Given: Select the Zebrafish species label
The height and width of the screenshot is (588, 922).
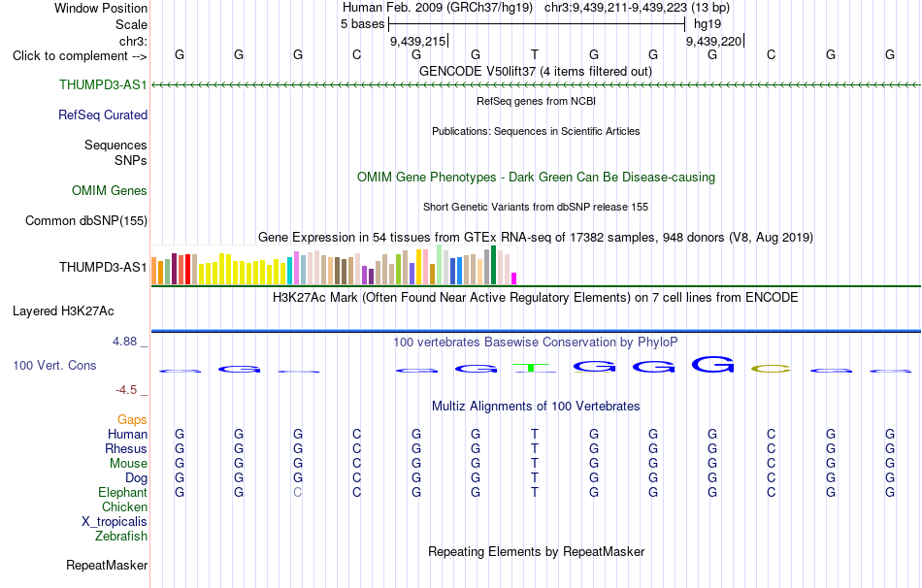Looking at the screenshot, I should coord(121,536).
